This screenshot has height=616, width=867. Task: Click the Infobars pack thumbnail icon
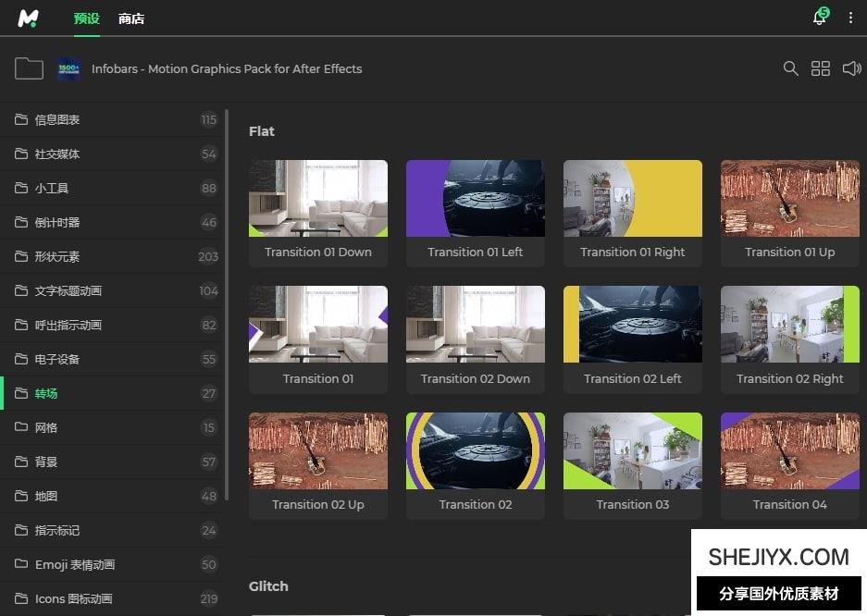[x=68, y=68]
